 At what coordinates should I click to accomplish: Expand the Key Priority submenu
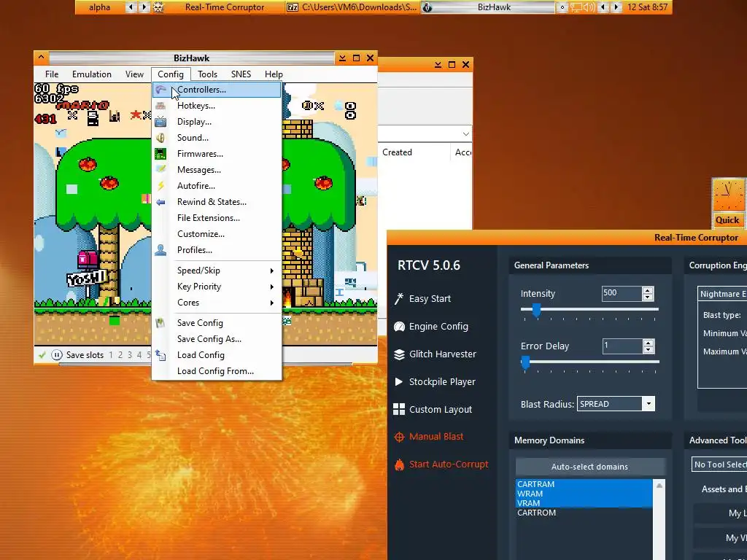(217, 287)
